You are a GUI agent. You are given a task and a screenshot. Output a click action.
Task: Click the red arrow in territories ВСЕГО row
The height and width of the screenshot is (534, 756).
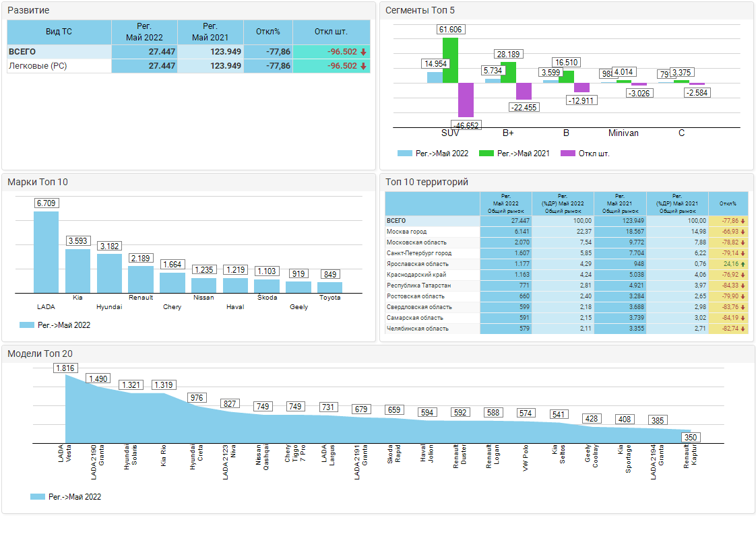(743, 221)
